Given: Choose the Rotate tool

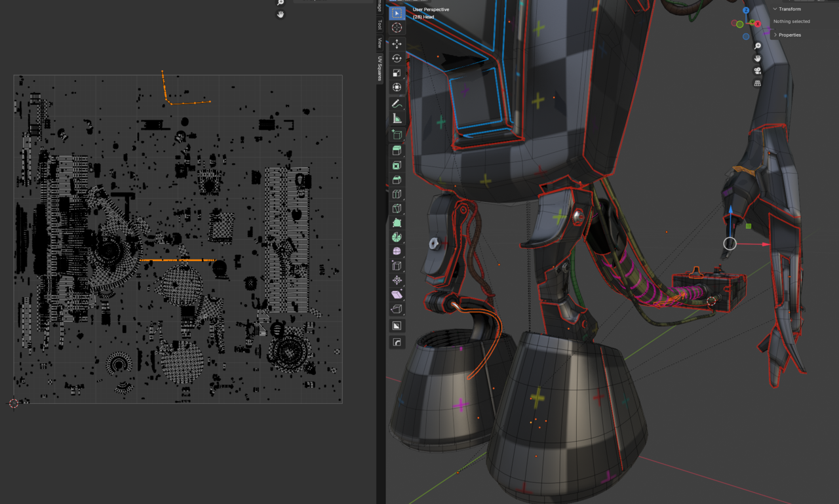Looking at the screenshot, I should pyautogui.click(x=397, y=58).
